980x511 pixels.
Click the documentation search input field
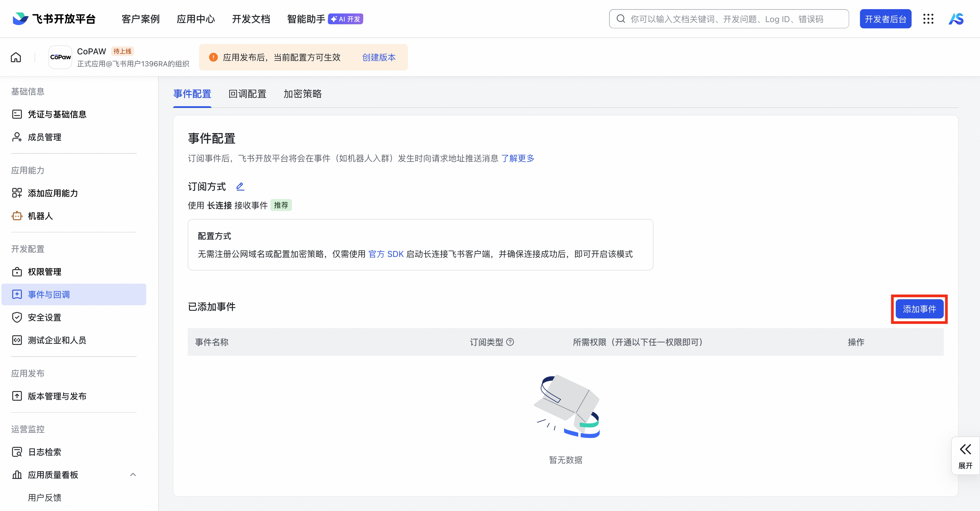729,19
